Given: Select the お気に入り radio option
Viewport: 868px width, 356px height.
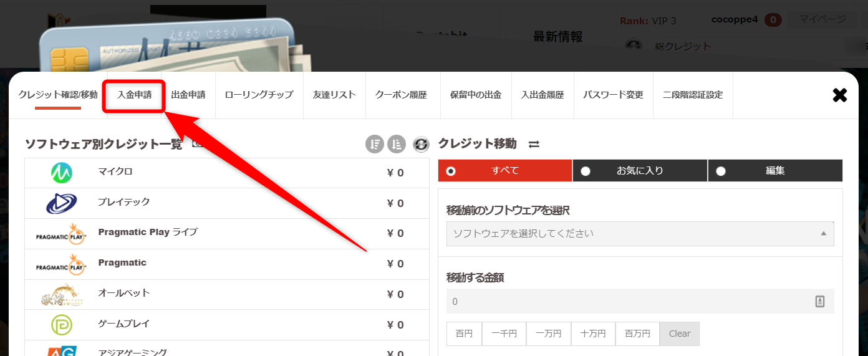Looking at the screenshot, I should 640,170.
